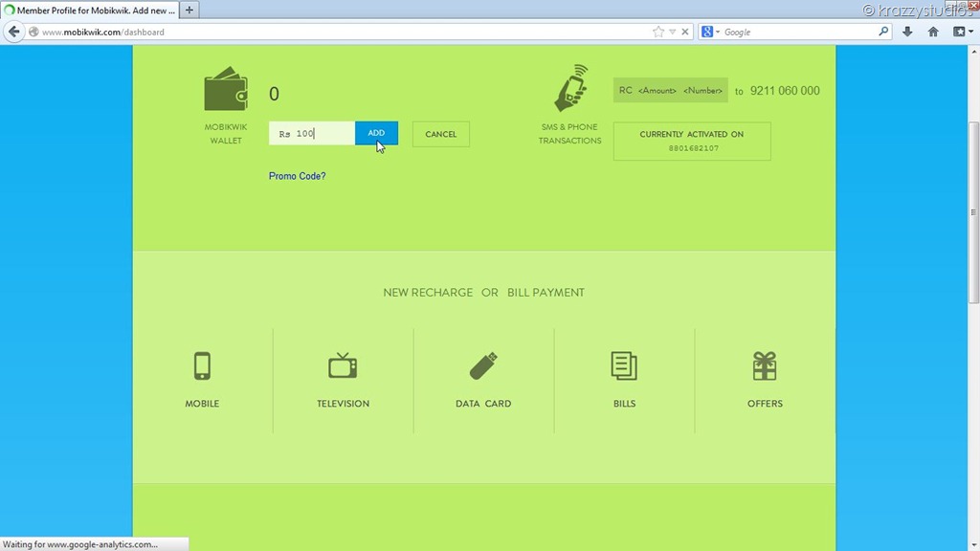Image resolution: width=980 pixels, height=551 pixels.
Task: Select the Data Card USB icon
Action: pos(483,366)
